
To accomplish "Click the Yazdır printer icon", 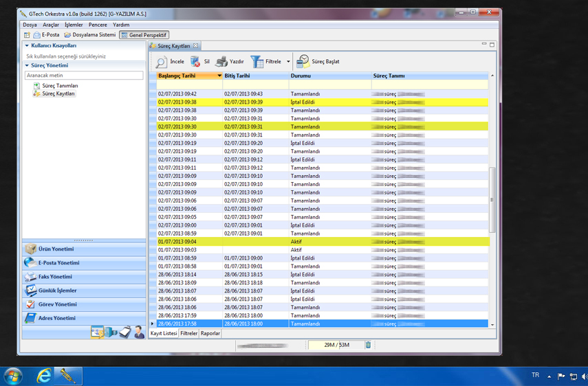I will coord(221,61).
